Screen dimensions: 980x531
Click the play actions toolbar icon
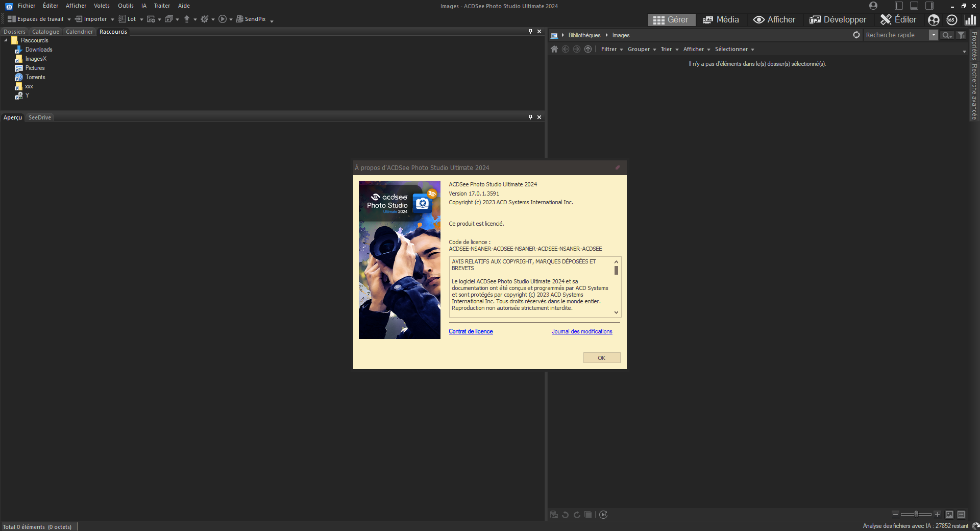click(223, 19)
